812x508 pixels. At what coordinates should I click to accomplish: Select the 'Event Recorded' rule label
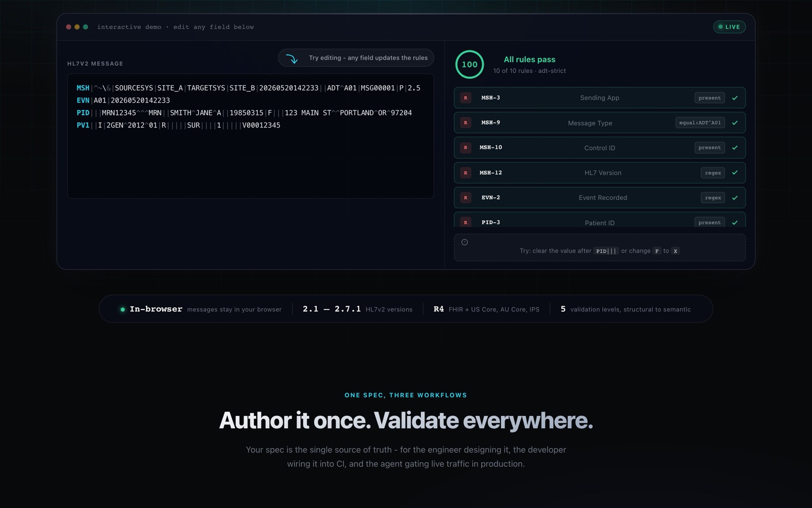pyautogui.click(x=603, y=198)
